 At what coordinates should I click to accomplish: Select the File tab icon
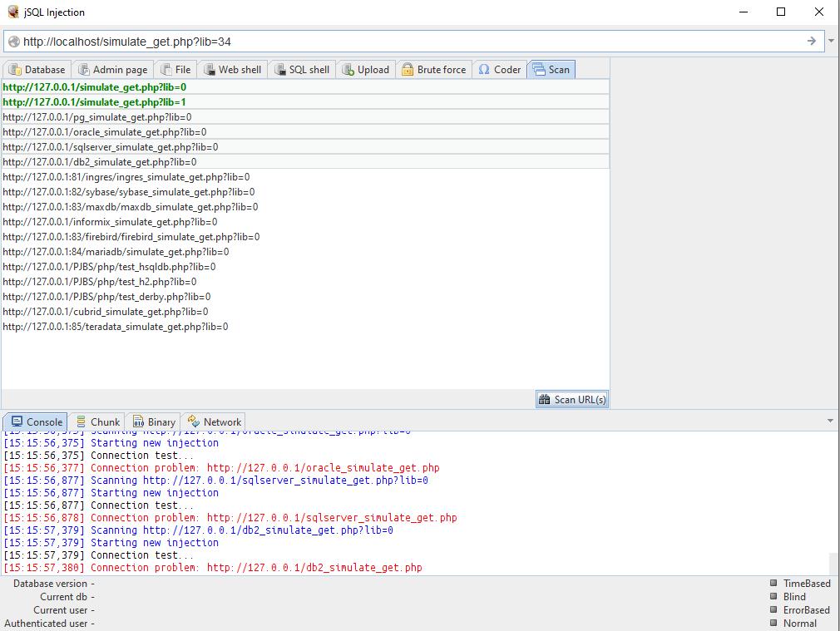(x=167, y=70)
